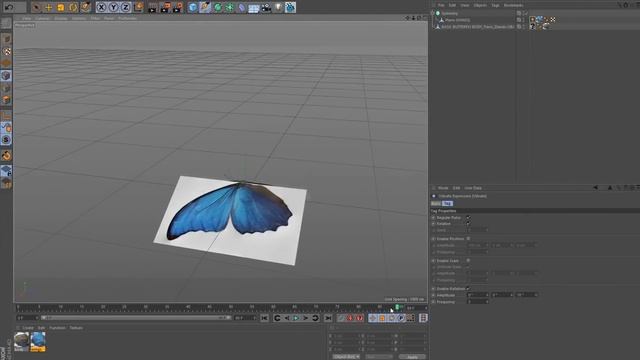Viewport: 640px width, 360px height.
Task: Switch to the Tag tab
Action: tap(447, 203)
